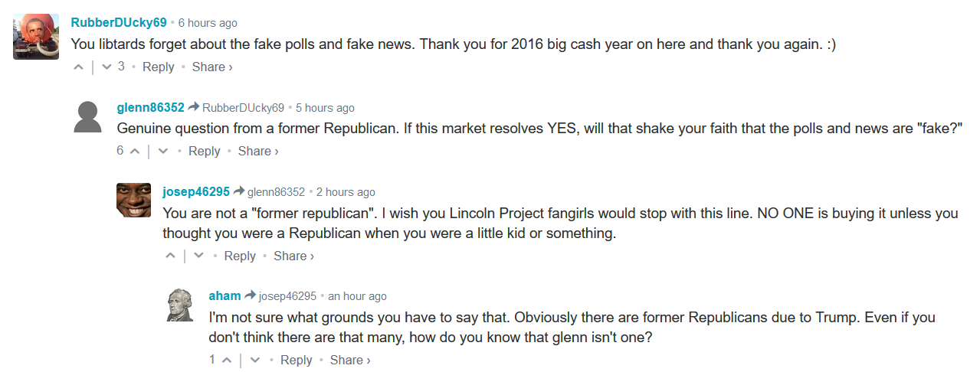Downvote RubberDUcky69's comment
Image resolution: width=980 pixels, height=372 pixels.
[107, 67]
